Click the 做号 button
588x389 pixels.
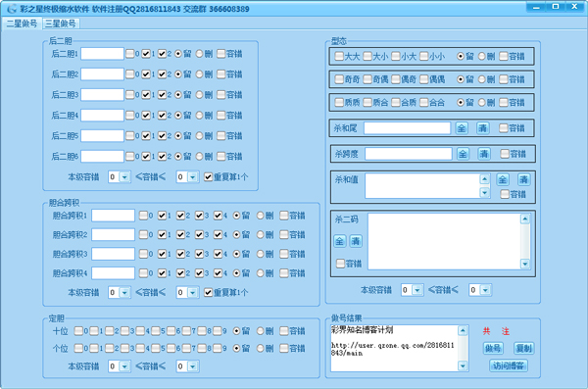493,348
